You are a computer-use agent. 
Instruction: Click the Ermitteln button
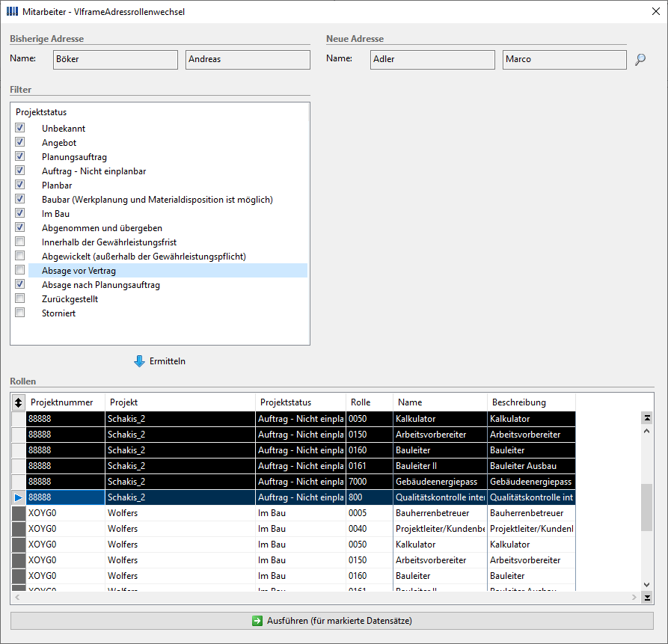coord(160,361)
